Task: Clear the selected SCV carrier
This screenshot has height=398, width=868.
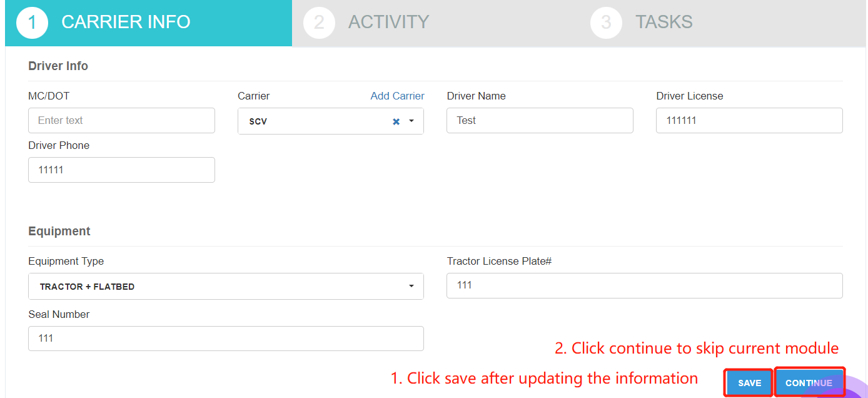Action: click(x=396, y=121)
